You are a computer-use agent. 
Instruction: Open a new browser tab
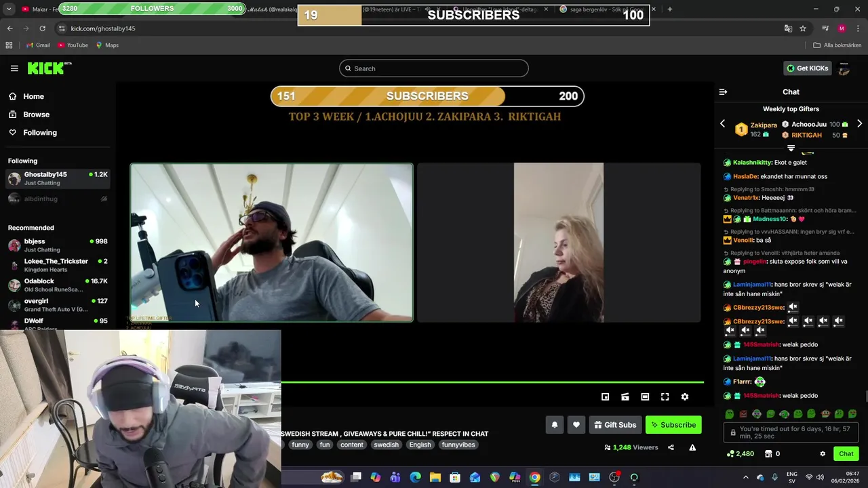coord(669,9)
